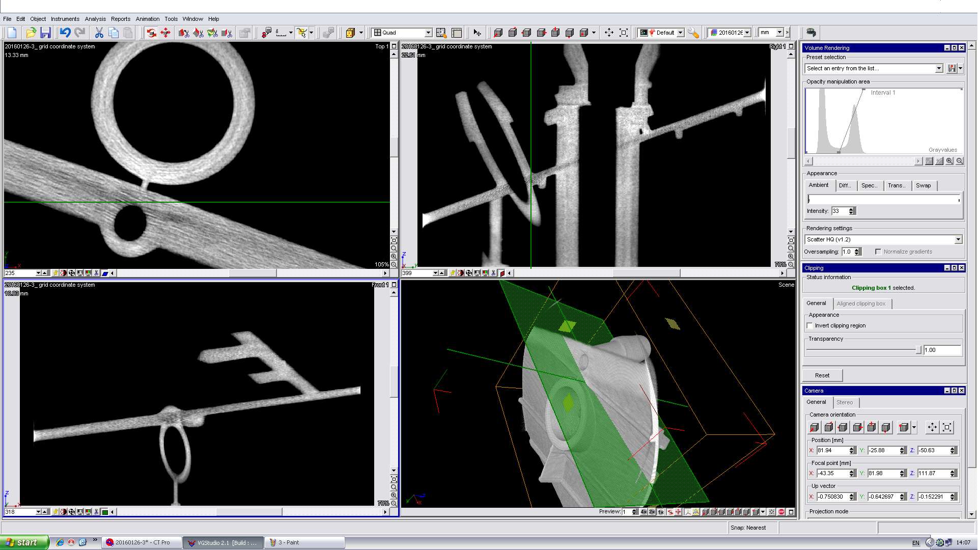This screenshot has height=550, width=980.
Task: Enable Invert clipping region checkbox
Action: click(x=810, y=326)
